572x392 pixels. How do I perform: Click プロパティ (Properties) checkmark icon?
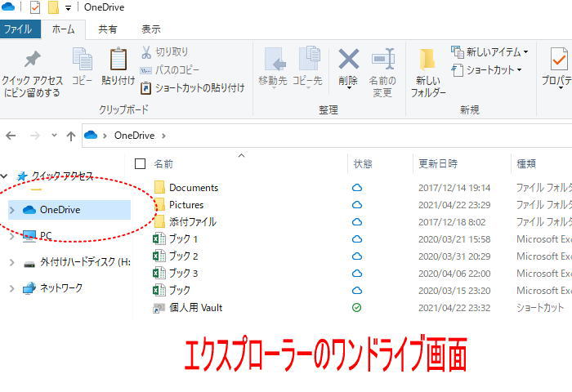click(x=559, y=59)
